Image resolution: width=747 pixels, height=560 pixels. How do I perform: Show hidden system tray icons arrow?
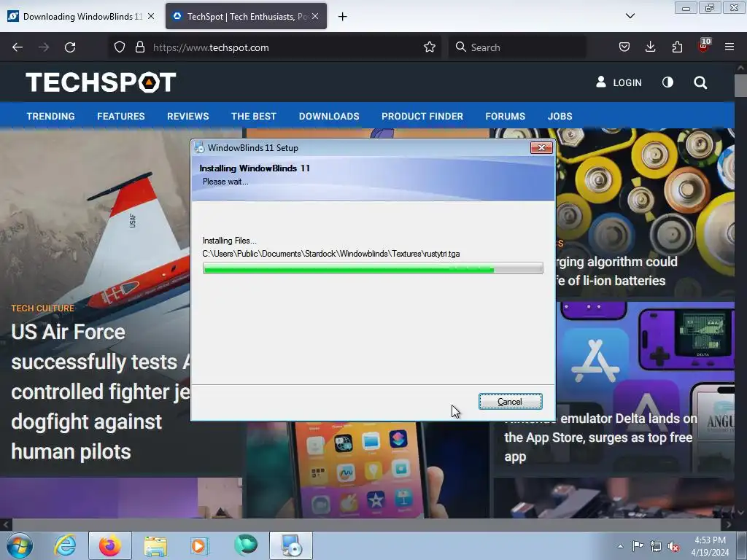pyautogui.click(x=620, y=546)
